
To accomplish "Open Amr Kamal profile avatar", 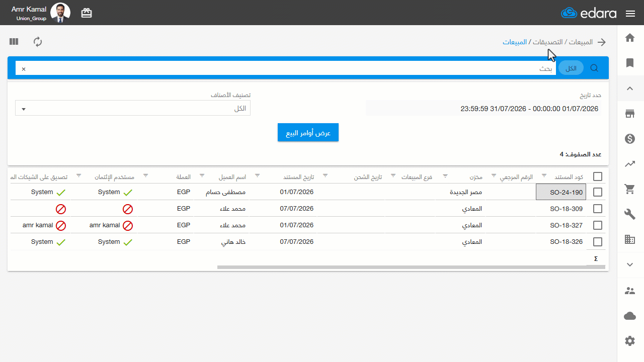I will click(x=61, y=13).
